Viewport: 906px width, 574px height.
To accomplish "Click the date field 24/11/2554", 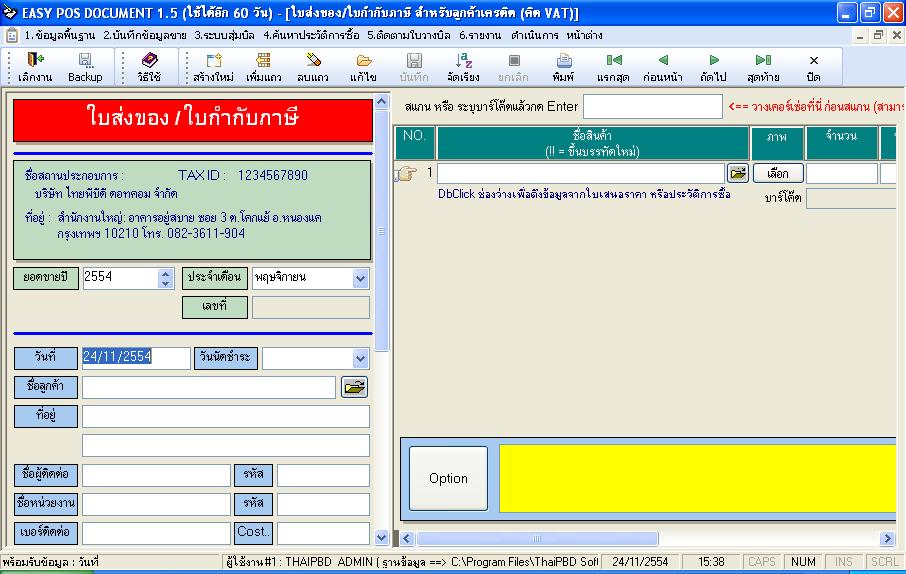I will (x=136, y=358).
